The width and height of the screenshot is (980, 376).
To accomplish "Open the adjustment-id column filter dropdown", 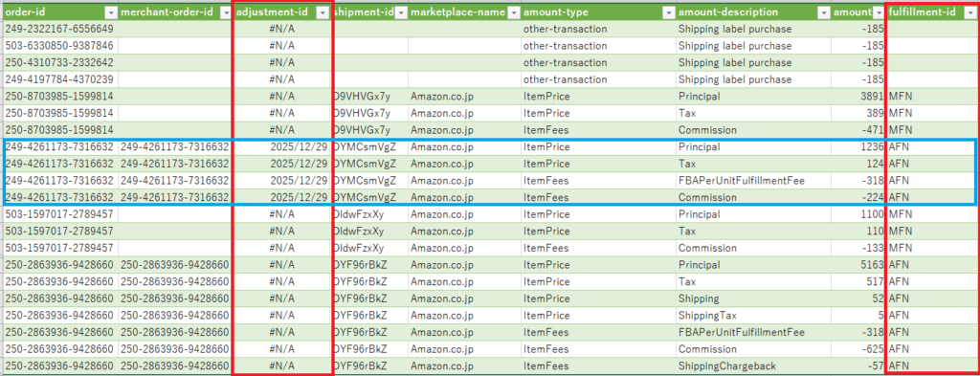I will point(323,12).
